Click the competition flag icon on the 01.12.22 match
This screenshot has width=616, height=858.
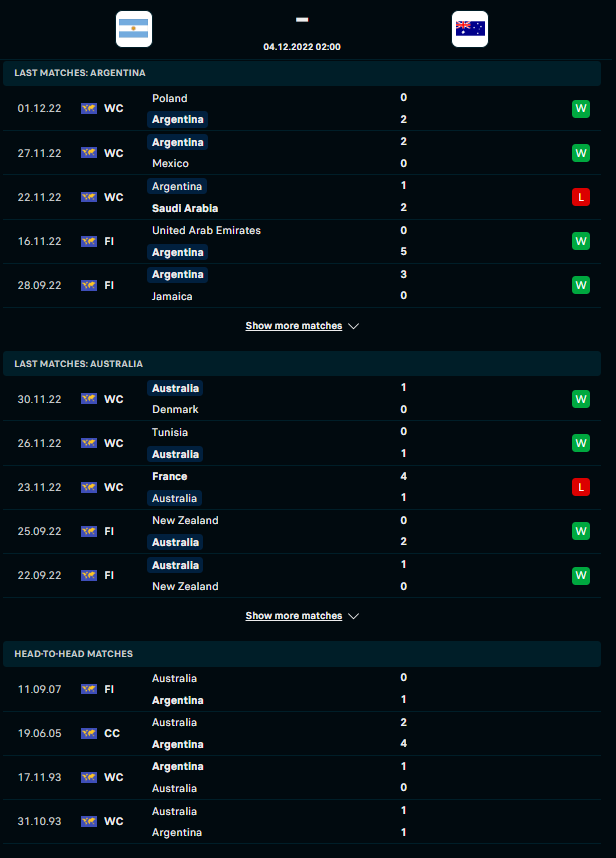coord(89,109)
